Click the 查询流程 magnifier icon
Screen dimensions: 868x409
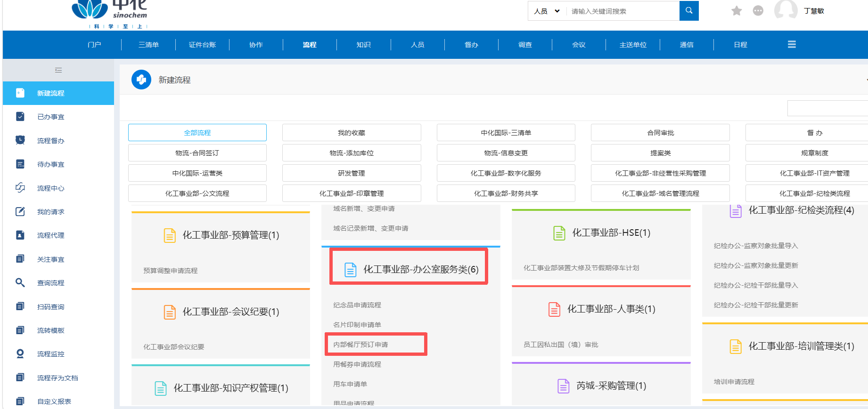tap(20, 282)
